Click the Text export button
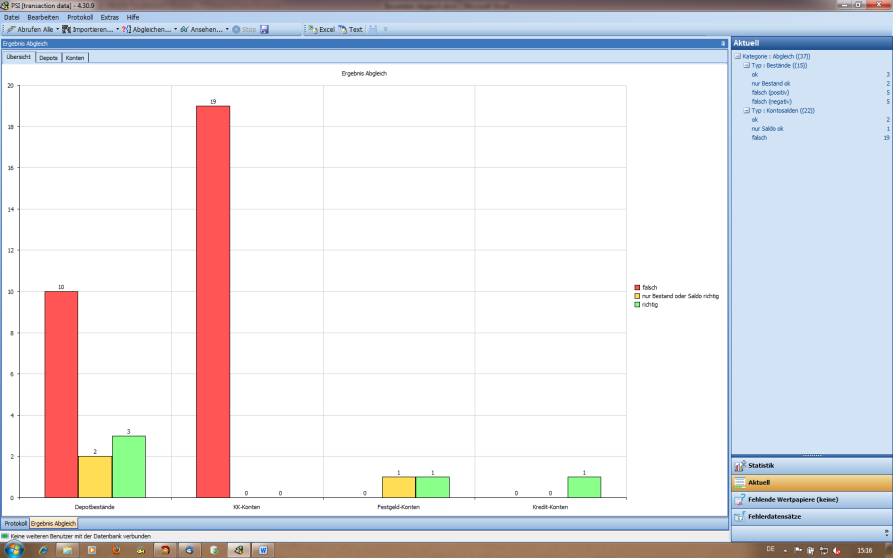Image resolution: width=893 pixels, height=558 pixels. (350, 29)
